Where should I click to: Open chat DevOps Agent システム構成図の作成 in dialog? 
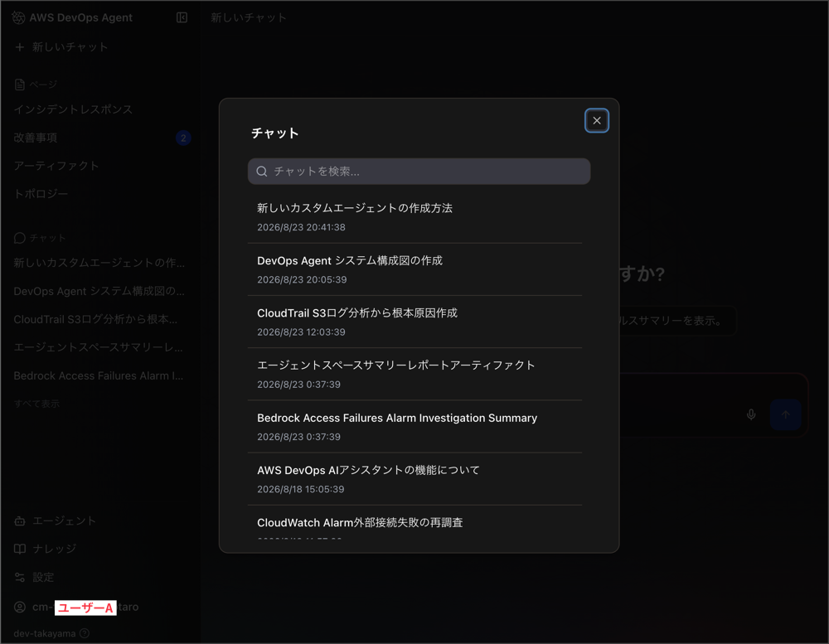coord(414,269)
